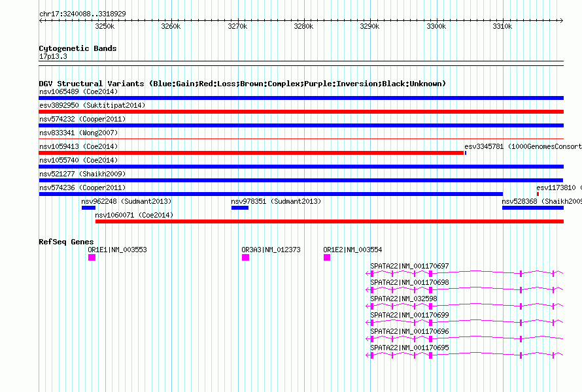The image size is (582, 392).
Task: Select the SPATA22 NM_001170697 transcript glyph
Action: [x=464, y=274]
